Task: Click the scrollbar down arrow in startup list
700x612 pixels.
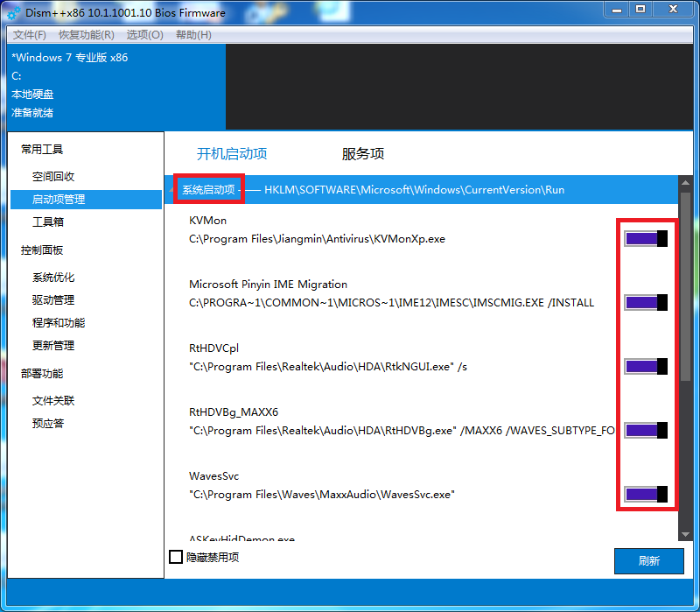Action: [685, 534]
